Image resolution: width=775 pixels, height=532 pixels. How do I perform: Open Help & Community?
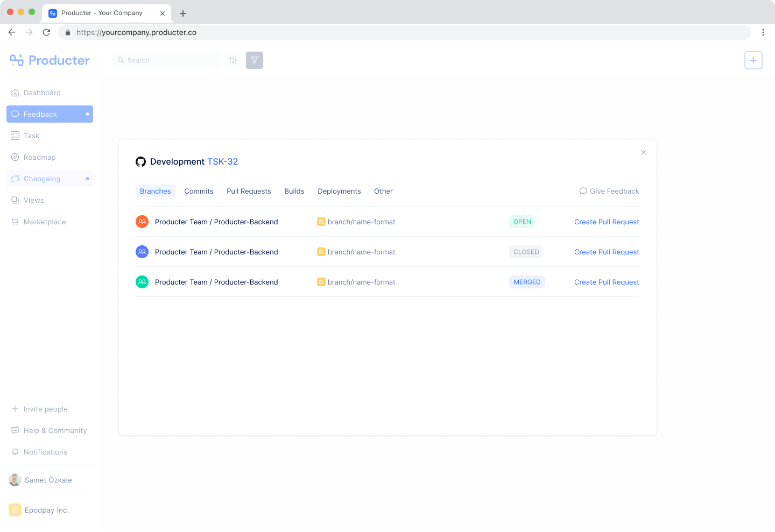[x=49, y=430]
